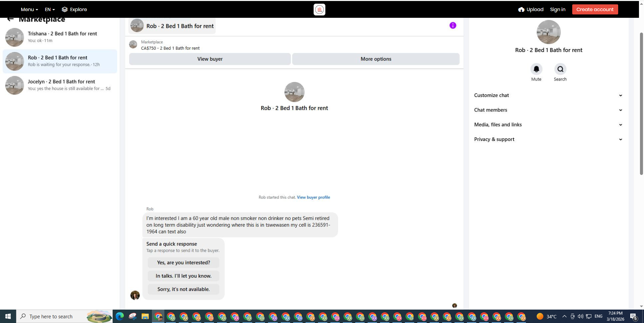The height and width of the screenshot is (323, 644).
Task: Go back using the Marketplace back arrow
Action: pyautogui.click(x=10, y=19)
